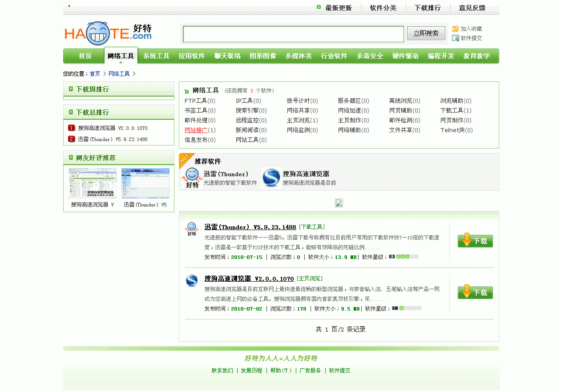Open the 搜索引擎 category link
The width and height of the screenshot is (561, 392).
pyautogui.click(x=247, y=110)
